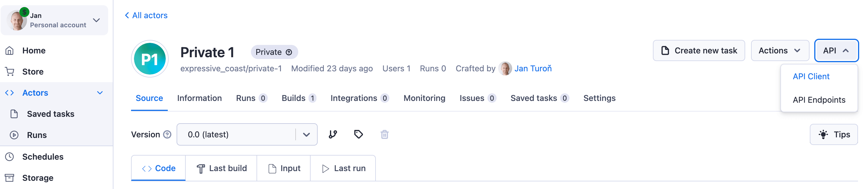Open the Store in the sidebar
Image resolution: width=868 pixels, height=189 pixels.
pos(33,72)
